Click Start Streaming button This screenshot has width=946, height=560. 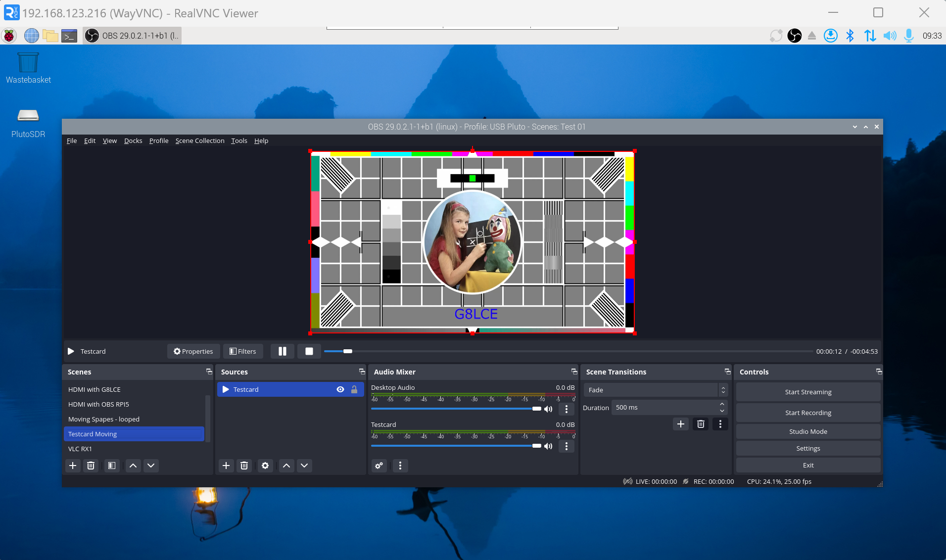808,392
